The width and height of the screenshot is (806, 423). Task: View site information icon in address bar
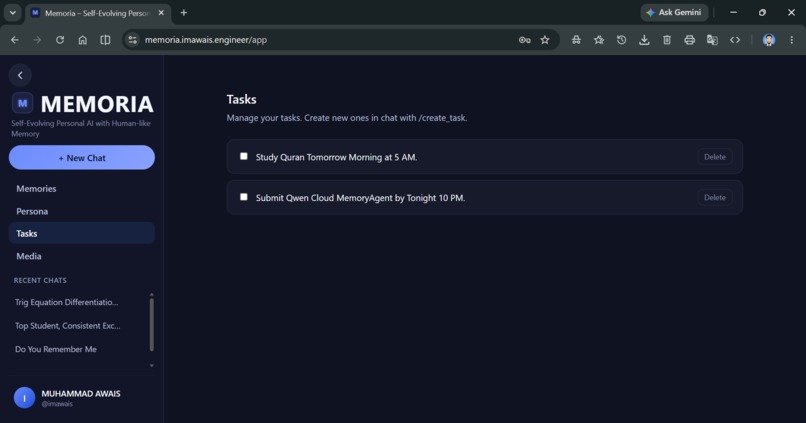click(x=133, y=40)
